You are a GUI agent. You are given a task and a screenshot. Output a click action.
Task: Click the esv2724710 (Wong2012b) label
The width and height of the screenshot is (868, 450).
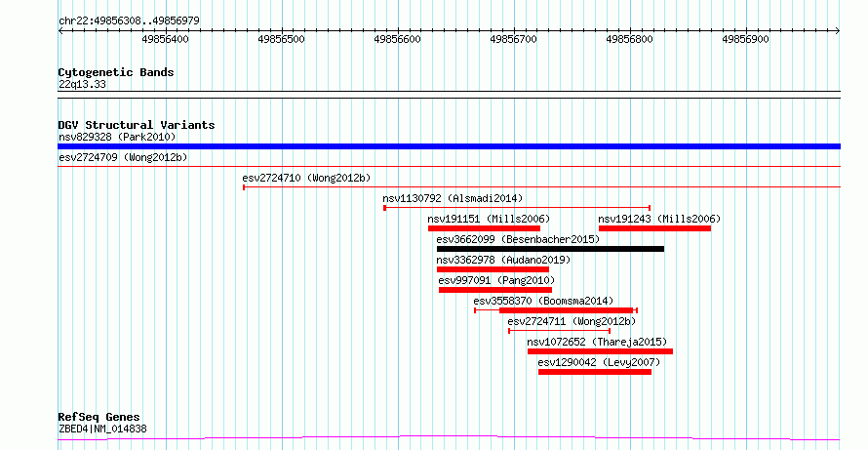pyautogui.click(x=306, y=178)
